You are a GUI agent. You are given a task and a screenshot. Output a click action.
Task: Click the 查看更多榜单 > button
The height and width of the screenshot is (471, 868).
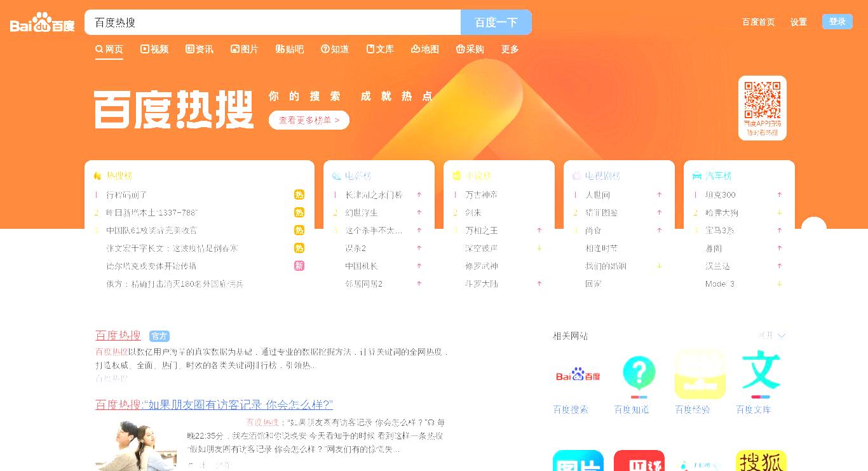point(309,119)
